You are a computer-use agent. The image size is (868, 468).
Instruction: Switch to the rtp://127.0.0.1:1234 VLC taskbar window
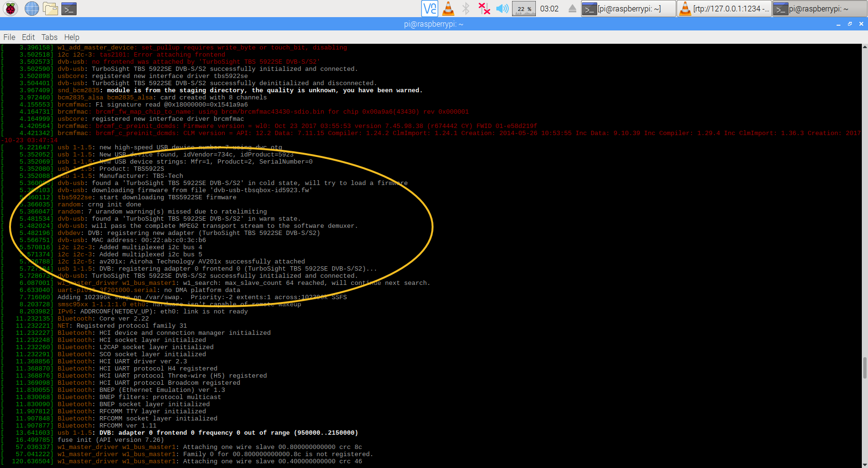click(724, 9)
